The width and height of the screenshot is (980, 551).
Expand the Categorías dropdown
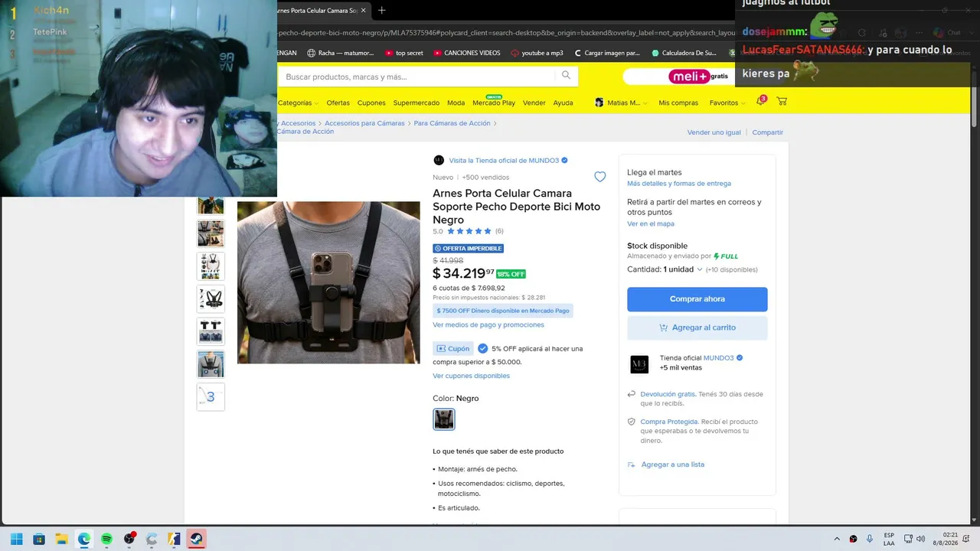pyautogui.click(x=298, y=103)
